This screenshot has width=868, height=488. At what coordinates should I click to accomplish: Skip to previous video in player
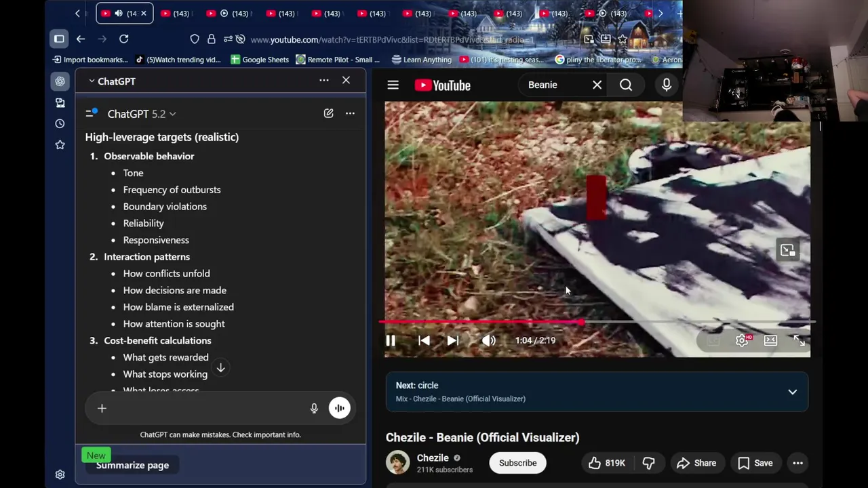424,341
